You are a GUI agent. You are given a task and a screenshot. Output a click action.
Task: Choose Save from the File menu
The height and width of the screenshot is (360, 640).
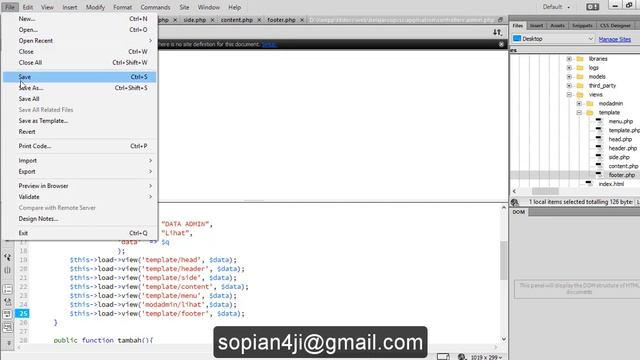80,77
